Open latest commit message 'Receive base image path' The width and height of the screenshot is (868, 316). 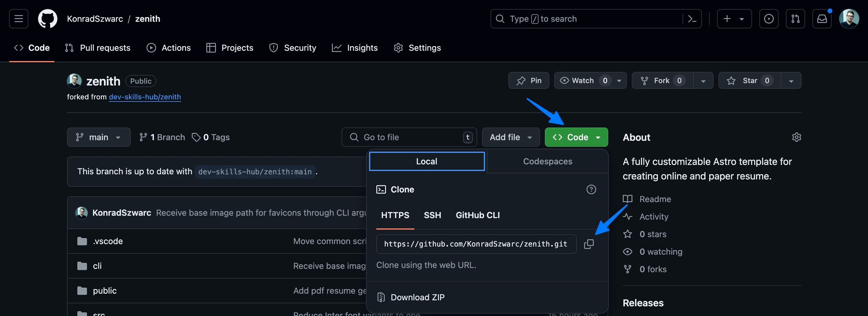pyautogui.click(x=261, y=213)
